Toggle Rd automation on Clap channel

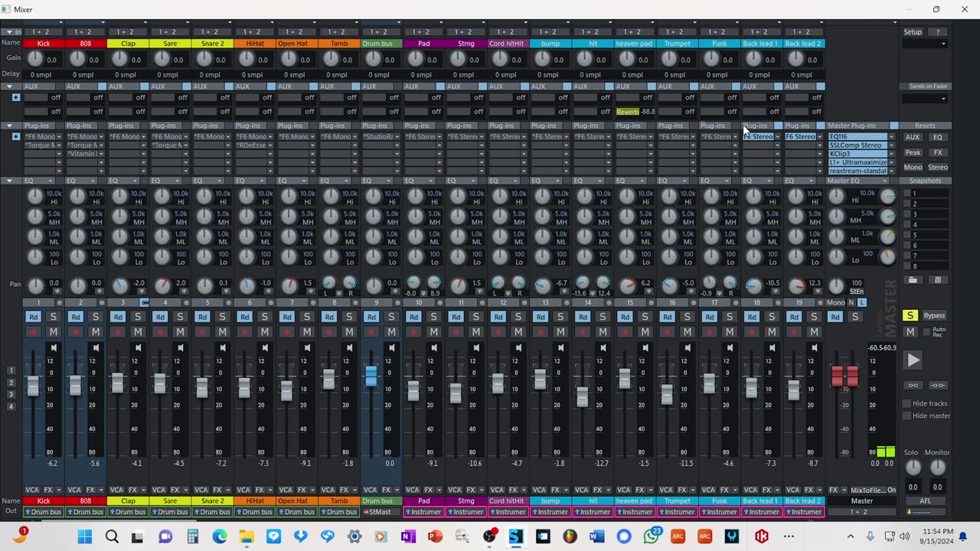(118, 317)
